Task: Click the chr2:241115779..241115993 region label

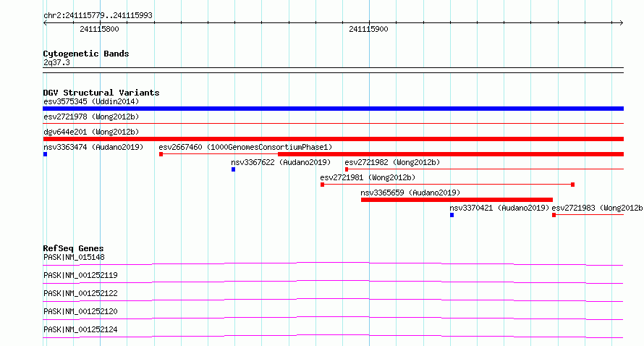Action: tap(98, 15)
